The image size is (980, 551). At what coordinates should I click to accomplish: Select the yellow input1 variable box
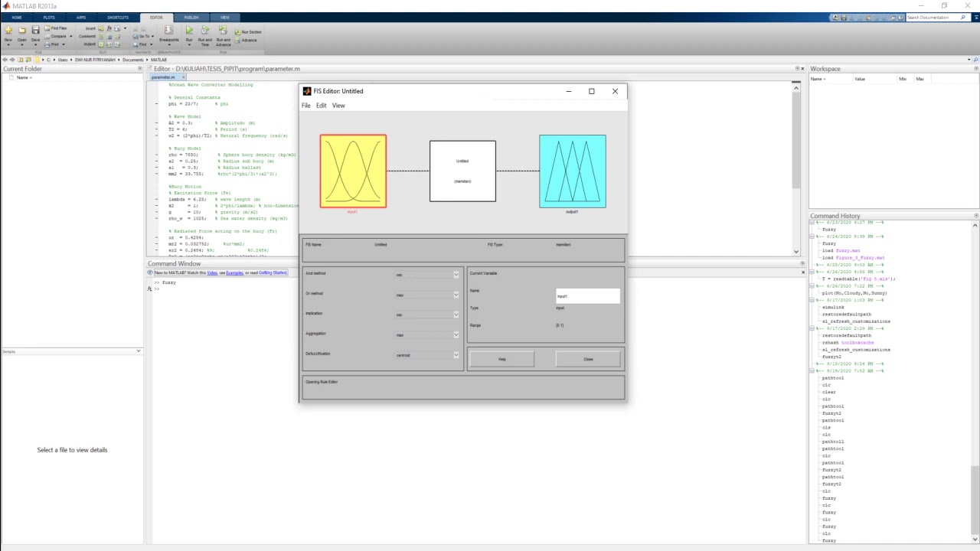(353, 171)
